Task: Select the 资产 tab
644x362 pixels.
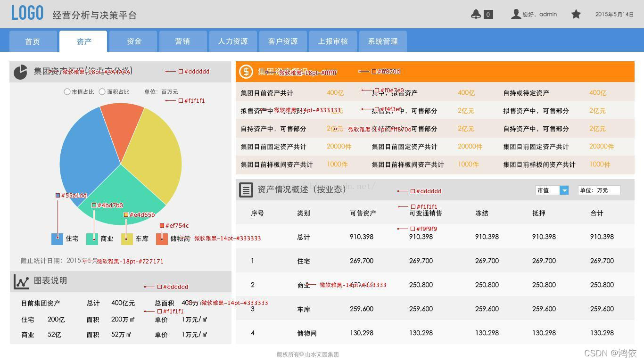Action: [83, 41]
